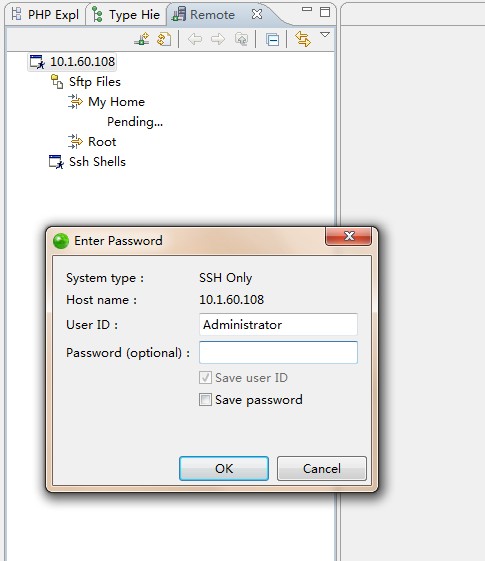The width and height of the screenshot is (485, 561).
Task: Close the Remote tab with X
Action: pyautogui.click(x=257, y=14)
